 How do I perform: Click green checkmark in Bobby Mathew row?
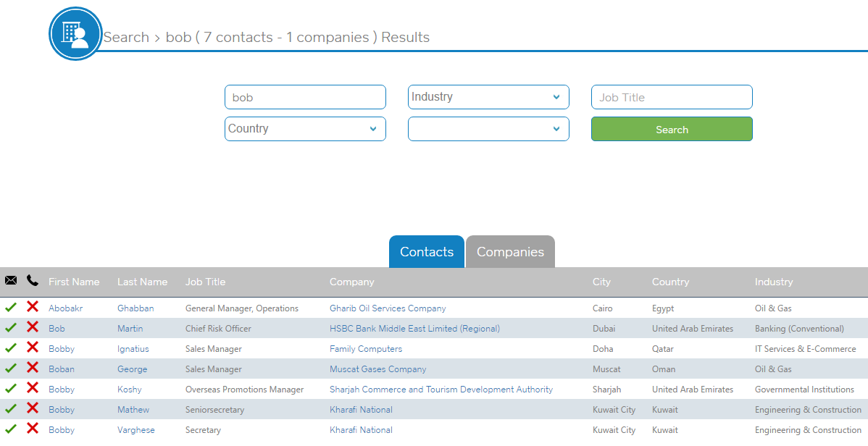(11, 409)
